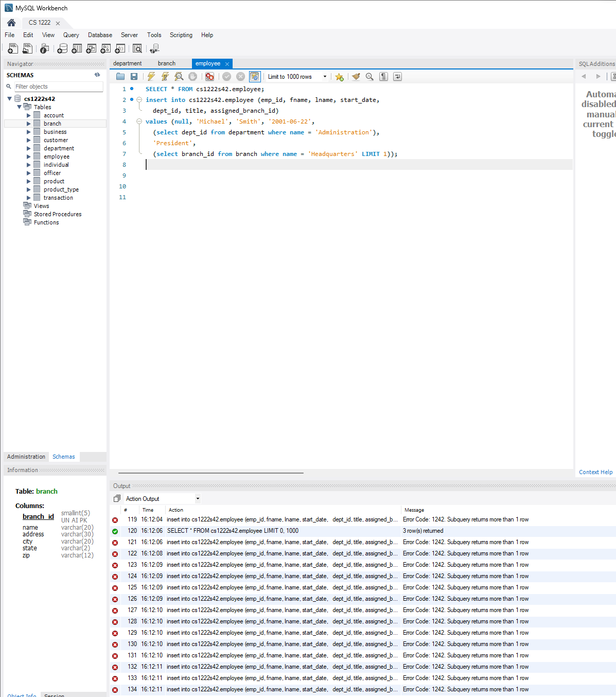Viewport: 616px width, 697px height.
Task: Search table data icon in main toolbar
Action: click(x=137, y=48)
